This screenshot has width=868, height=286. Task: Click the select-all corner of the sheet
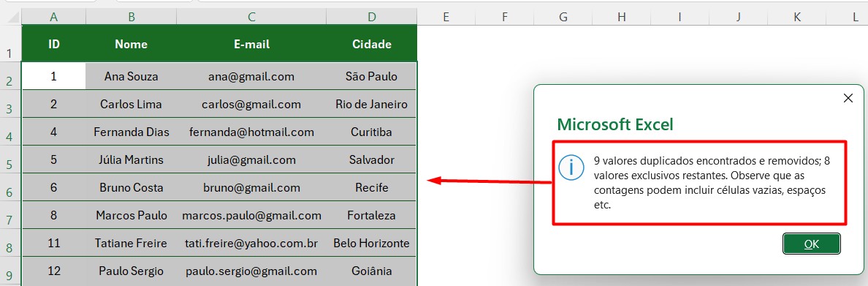point(10,17)
